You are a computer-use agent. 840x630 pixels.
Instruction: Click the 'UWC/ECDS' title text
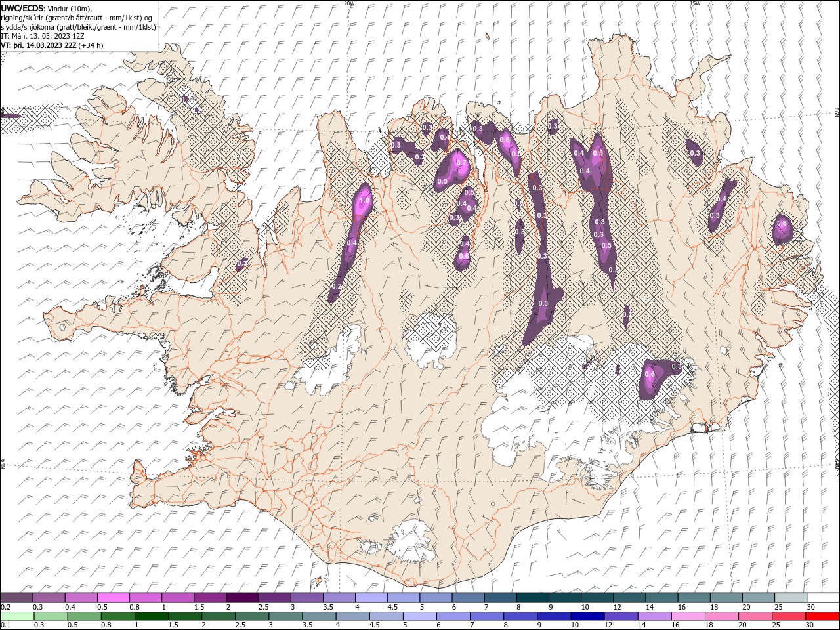(22, 7)
